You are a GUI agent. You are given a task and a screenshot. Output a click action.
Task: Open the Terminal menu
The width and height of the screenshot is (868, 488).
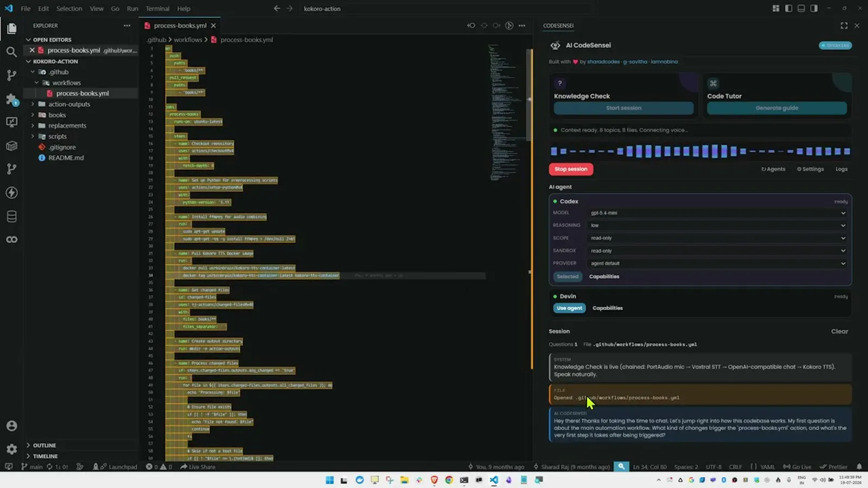point(157,9)
